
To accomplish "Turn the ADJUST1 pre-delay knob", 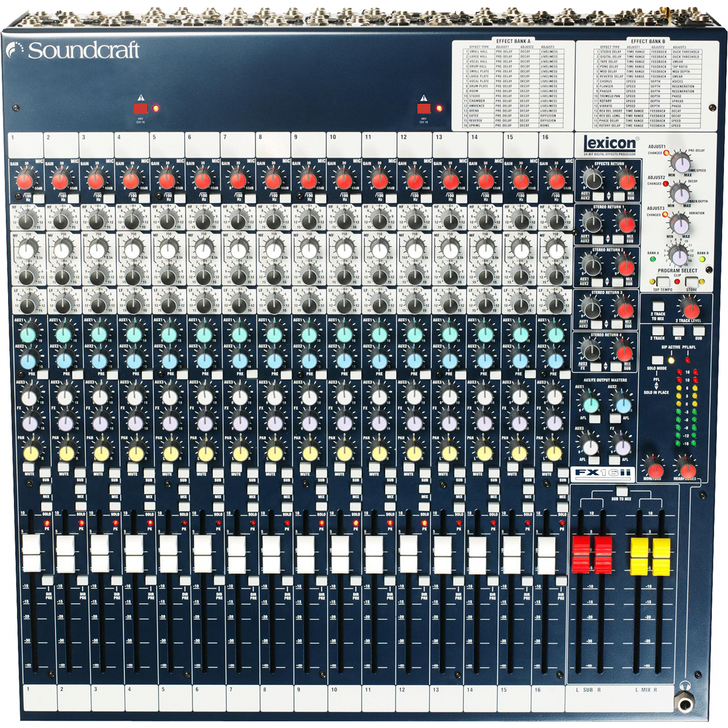I will pyautogui.click(x=680, y=161).
